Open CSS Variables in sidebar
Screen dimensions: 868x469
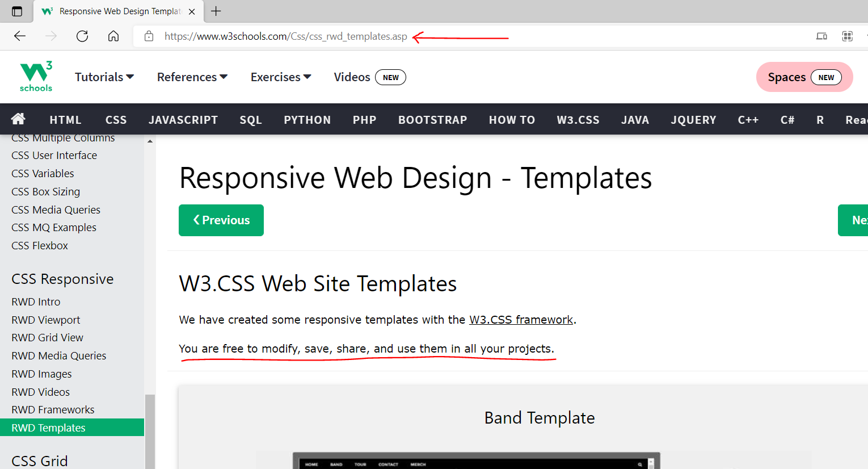43,174
